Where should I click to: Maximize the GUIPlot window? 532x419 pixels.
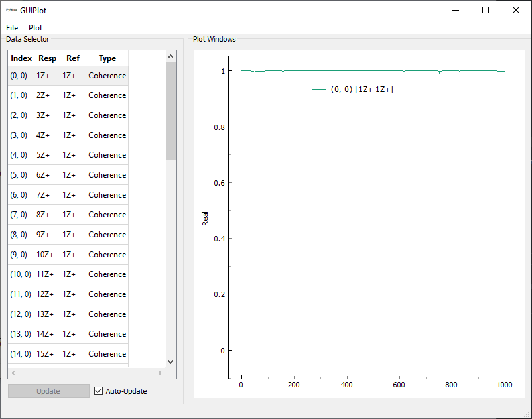[486, 10]
